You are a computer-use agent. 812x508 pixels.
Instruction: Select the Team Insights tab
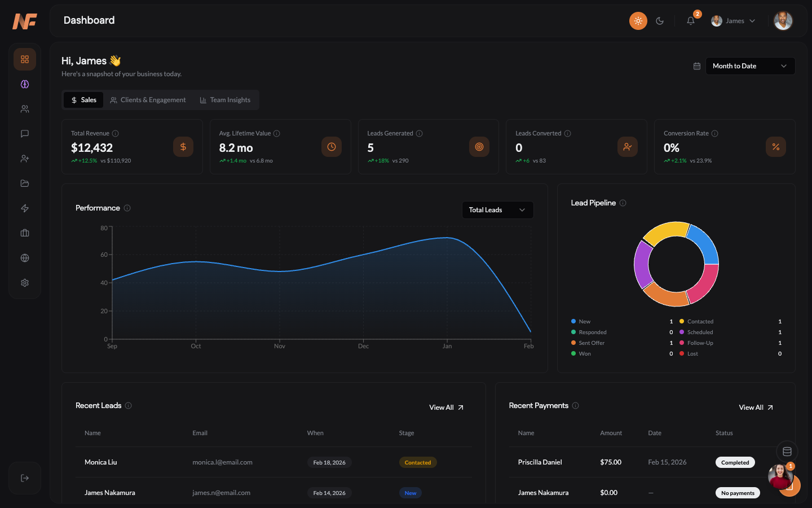pyautogui.click(x=225, y=99)
